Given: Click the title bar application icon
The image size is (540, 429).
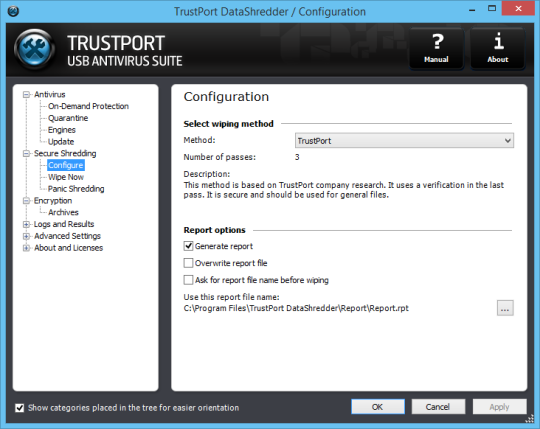Looking at the screenshot, I should 13,11.
